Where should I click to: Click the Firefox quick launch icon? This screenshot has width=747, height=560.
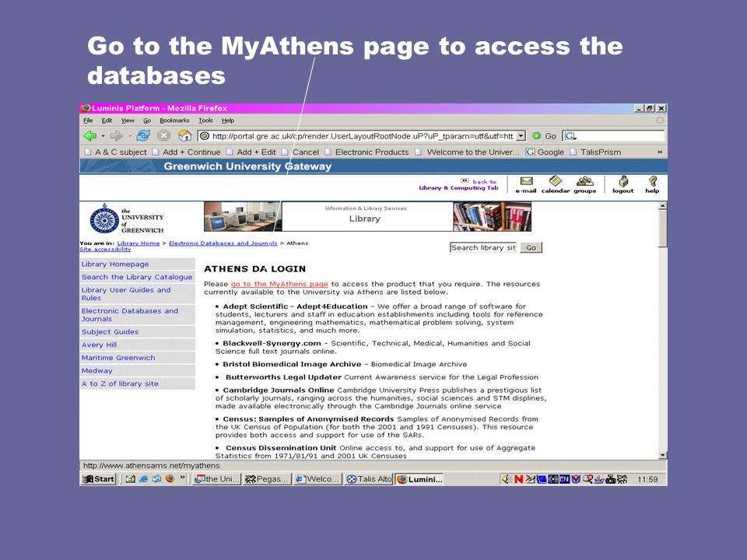coord(170,479)
